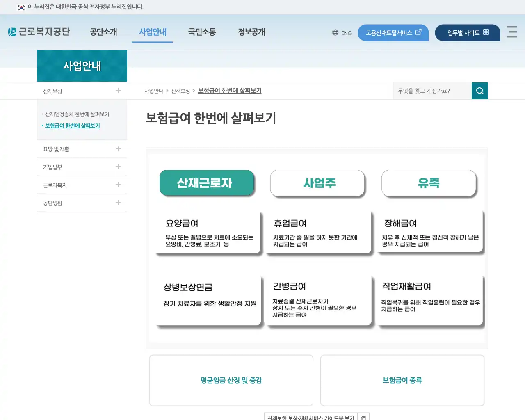Image resolution: width=525 pixels, height=420 pixels.
Task: Expand the 산재보상 sidebar section
Action: pyautogui.click(x=118, y=91)
